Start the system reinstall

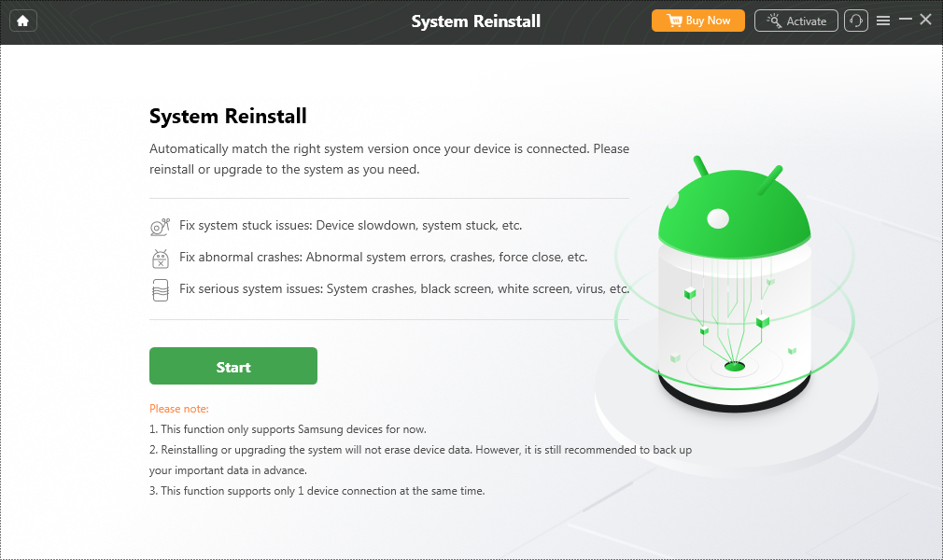(233, 366)
